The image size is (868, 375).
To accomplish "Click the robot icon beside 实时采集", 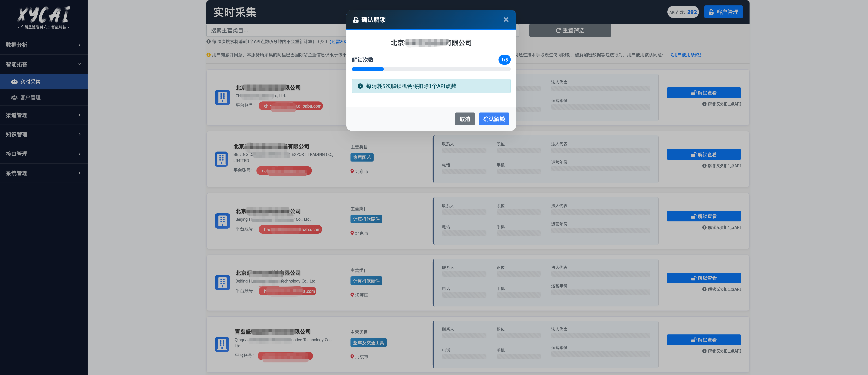I will [x=14, y=82].
